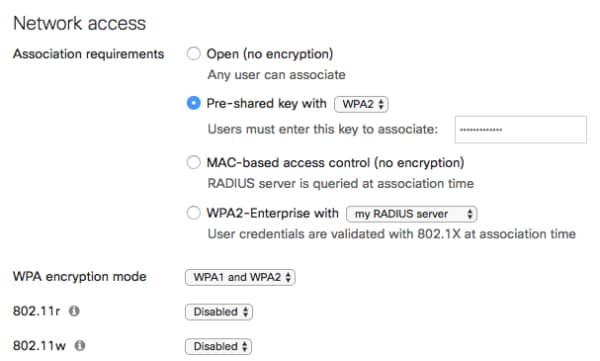Viewport: 600px width, 361px height.
Task: Open the 802.11r Disabled dropdown
Action: coord(219,312)
